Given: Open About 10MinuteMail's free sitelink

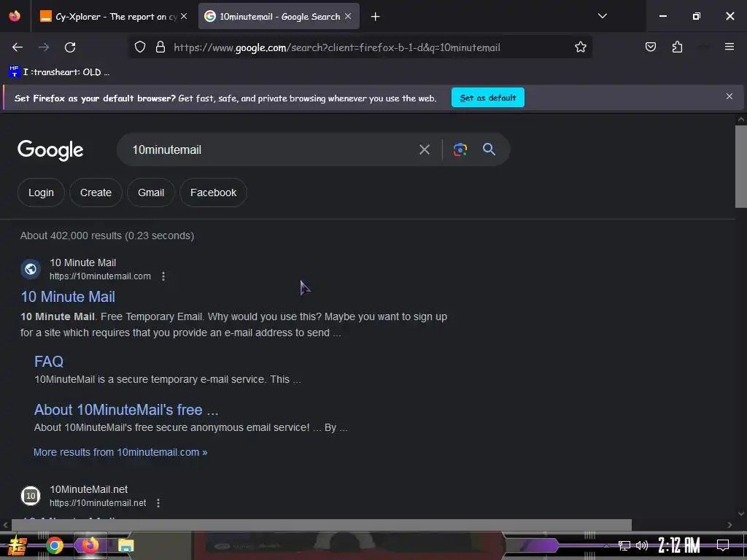Looking at the screenshot, I should coord(126,410).
